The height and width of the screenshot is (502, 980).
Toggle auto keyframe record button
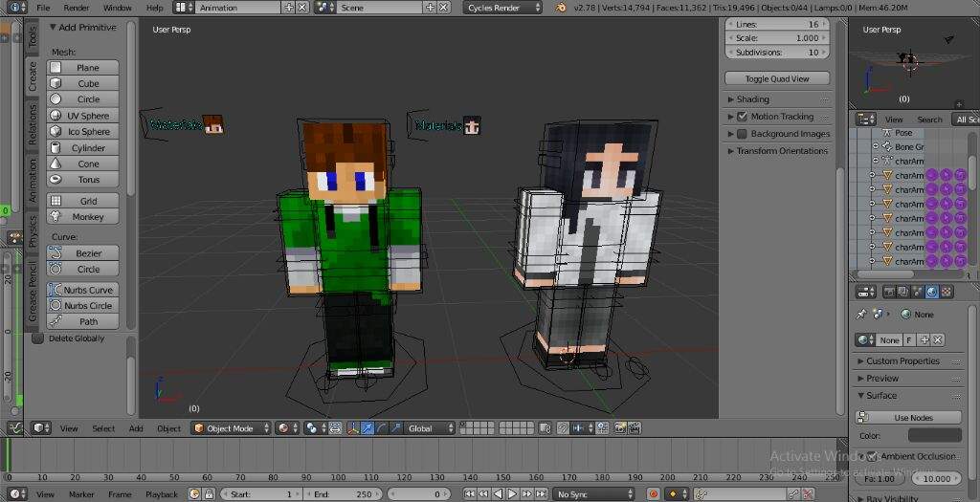click(x=654, y=494)
